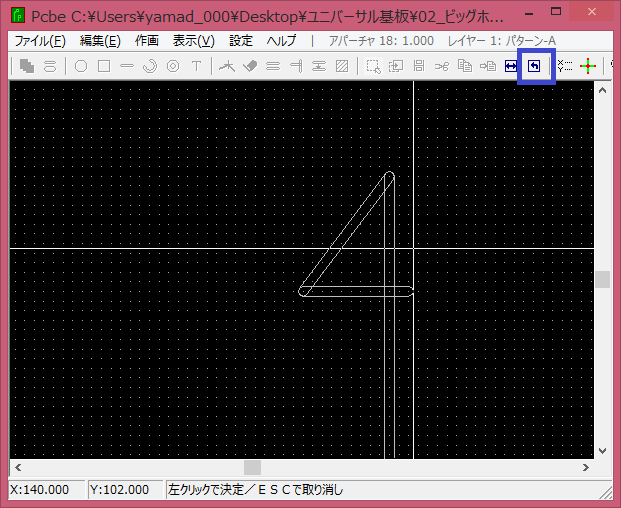Open the 編集(E) menu
The image size is (621, 508).
100,41
